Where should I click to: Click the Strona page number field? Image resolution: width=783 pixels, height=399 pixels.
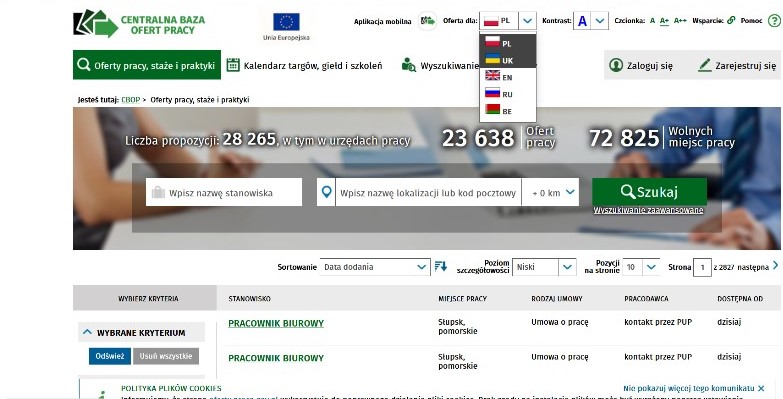pos(702,267)
